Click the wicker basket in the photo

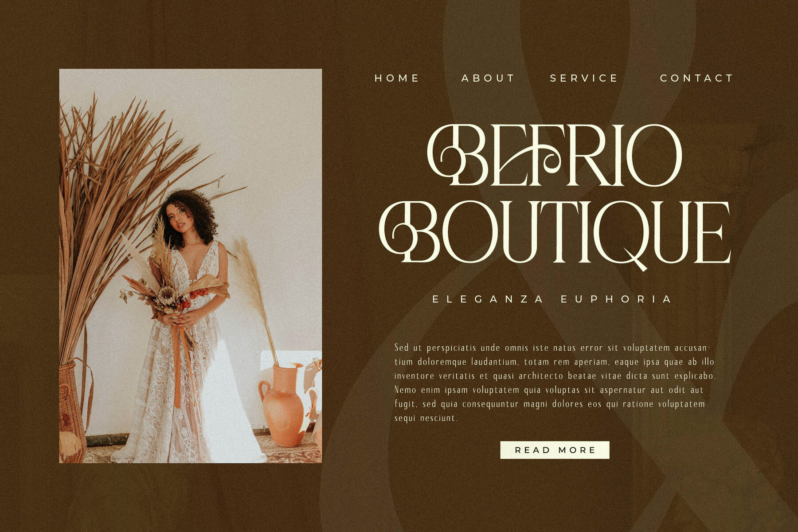coord(72,410)
